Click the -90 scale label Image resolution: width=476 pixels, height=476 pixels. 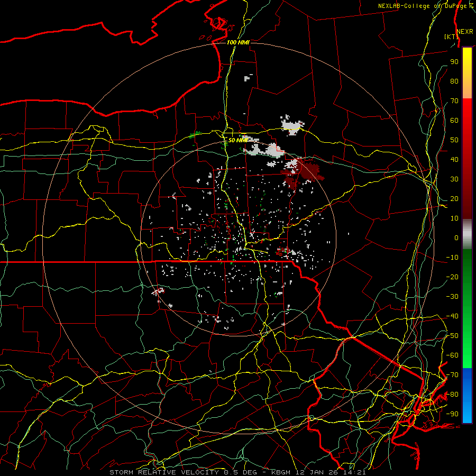tap(452, 414)
